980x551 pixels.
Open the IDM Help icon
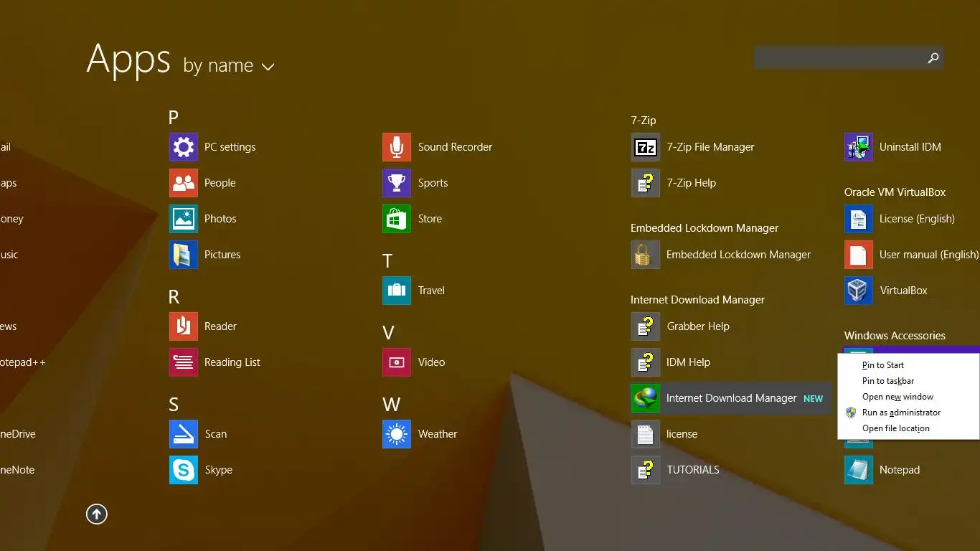646,362
